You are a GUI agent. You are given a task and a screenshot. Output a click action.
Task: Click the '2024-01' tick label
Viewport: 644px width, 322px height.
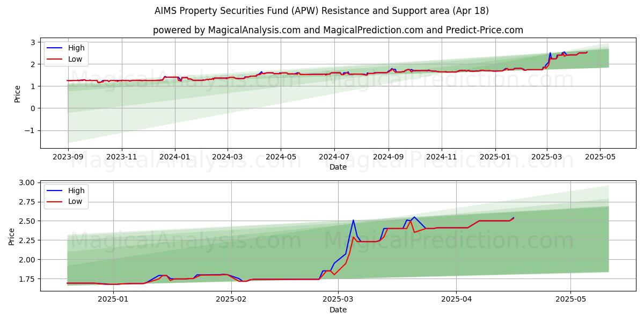[x=175, y=157]
